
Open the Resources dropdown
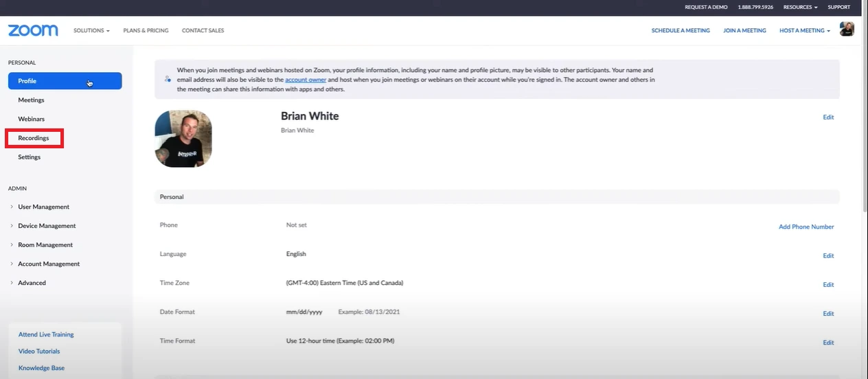tap(800, 7)
